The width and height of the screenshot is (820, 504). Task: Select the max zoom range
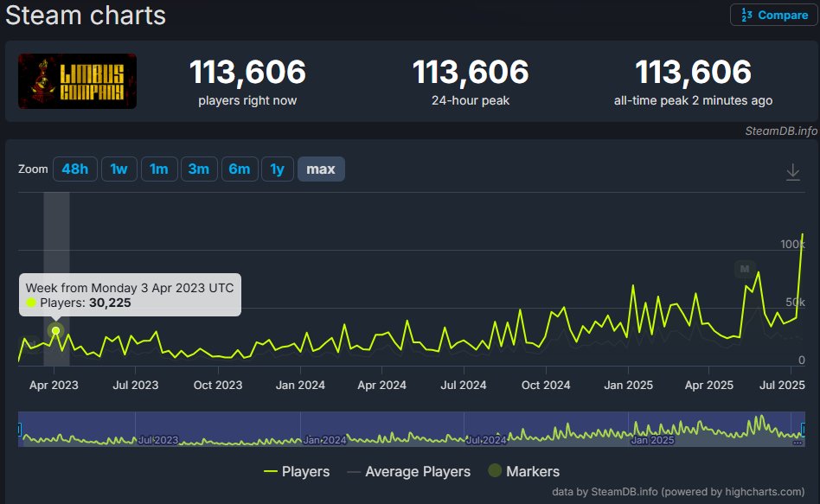321,169
